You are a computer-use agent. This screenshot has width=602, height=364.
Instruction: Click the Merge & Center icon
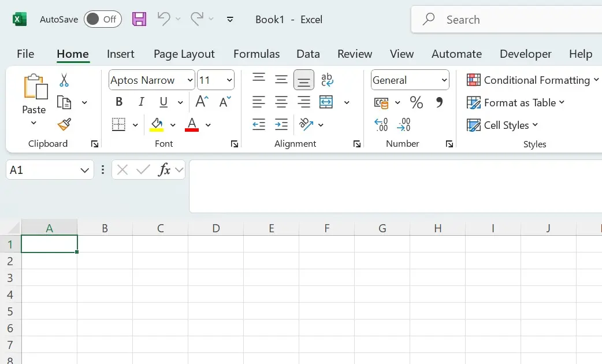326,102
